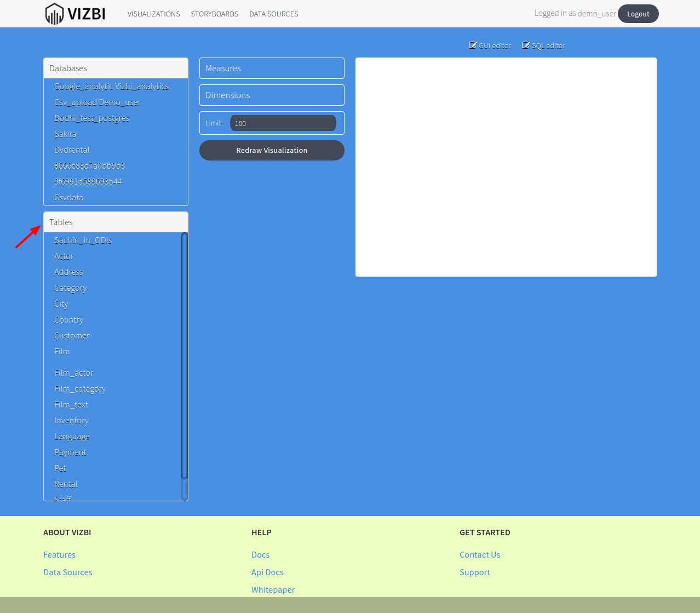Viewport: 700px width, 613px height.
Task: Click the VIZBI logo icon
Action: pyautogui.click(x=55, y=13)
